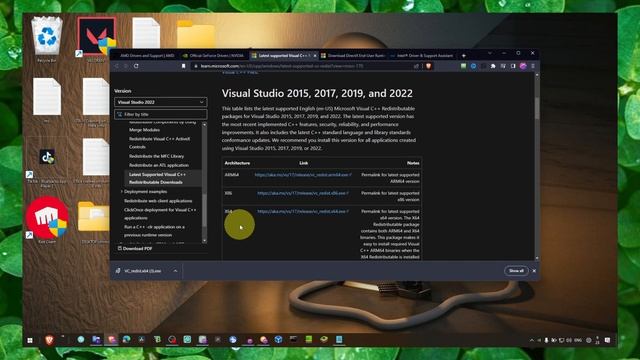Switch to the AMD Drivers and Support tab
Image resolution: width=640 pixels, height=360 pixels.
coord(145,56)
